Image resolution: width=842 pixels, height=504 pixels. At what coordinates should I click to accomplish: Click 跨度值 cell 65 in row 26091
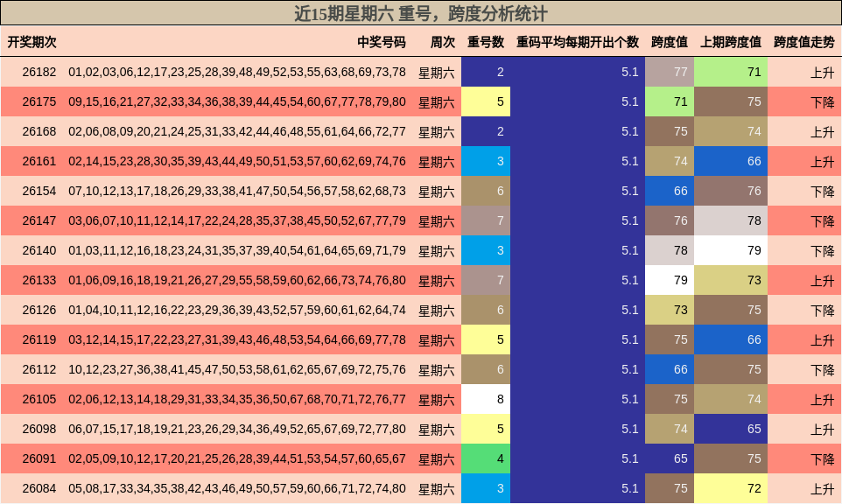pos(669,458)
